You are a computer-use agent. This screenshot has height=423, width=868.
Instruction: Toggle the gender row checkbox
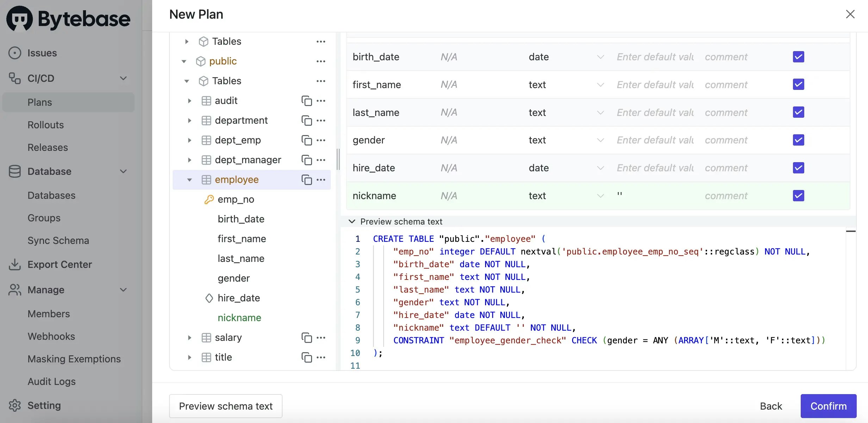[x=798, y=140]
